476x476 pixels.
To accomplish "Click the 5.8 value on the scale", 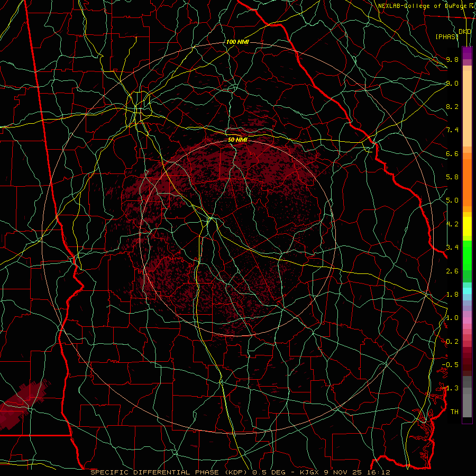I will point(452,177).
